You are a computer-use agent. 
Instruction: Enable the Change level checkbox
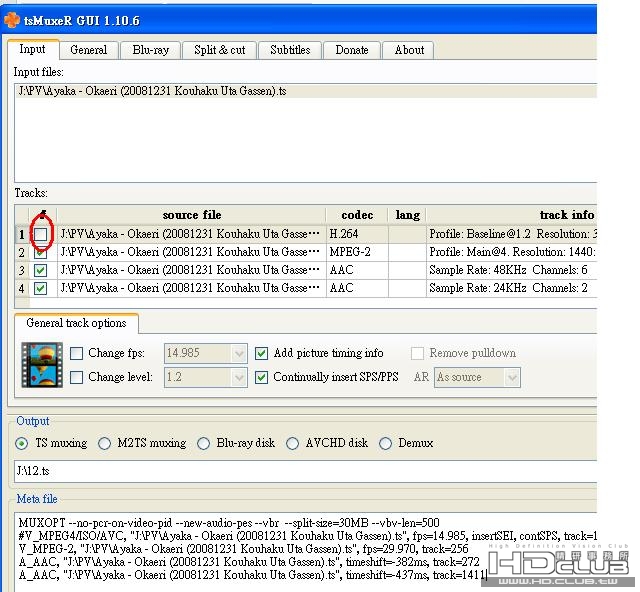[x=76, y=377]
